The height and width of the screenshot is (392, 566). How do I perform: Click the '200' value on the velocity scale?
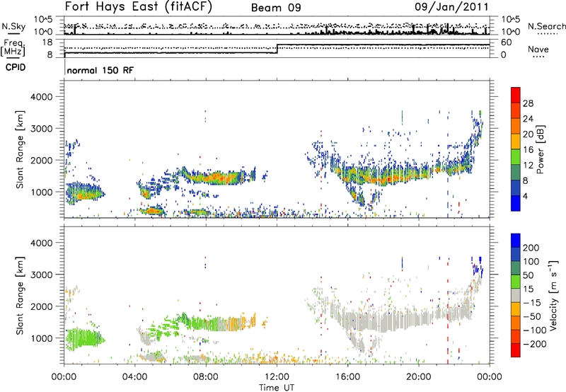tap(531, 248)
